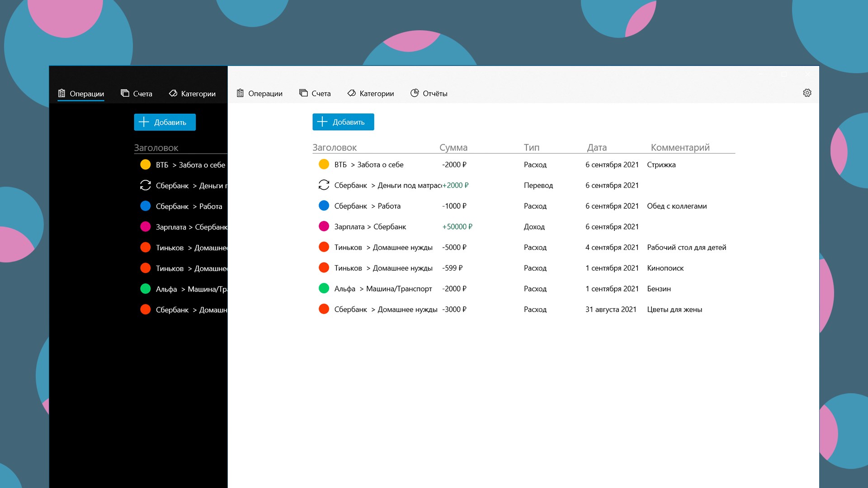868x488 pixels.
Task: Open settings gear in the light window
Action: [x=807, y=93]
